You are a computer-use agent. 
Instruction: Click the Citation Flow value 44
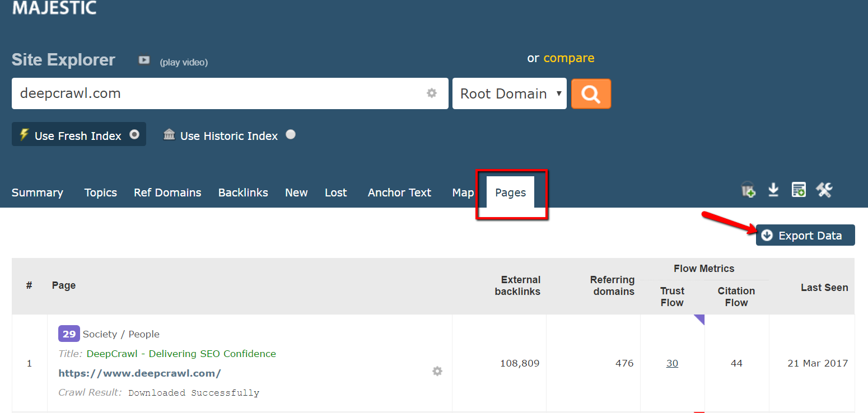click(736, 363)
